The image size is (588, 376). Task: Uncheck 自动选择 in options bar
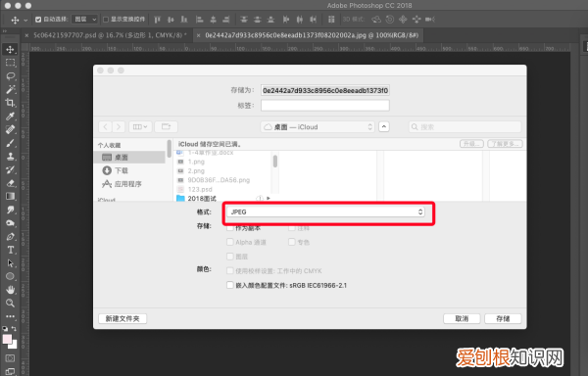pos(38,20)
